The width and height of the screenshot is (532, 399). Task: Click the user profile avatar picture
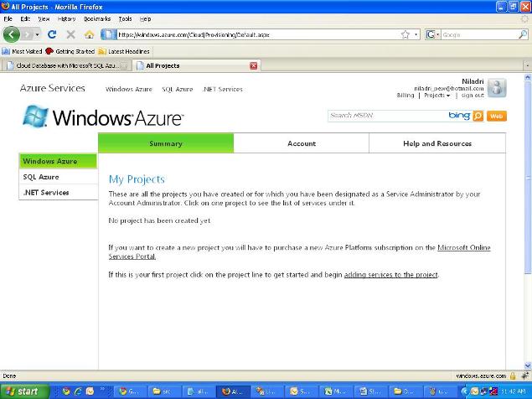pos(497,88)
